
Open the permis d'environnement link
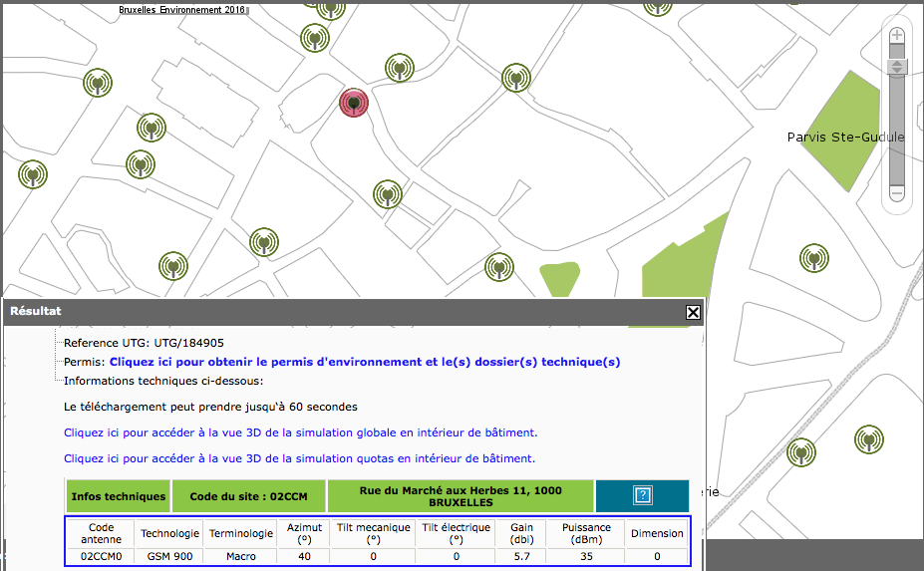point(364,362)
